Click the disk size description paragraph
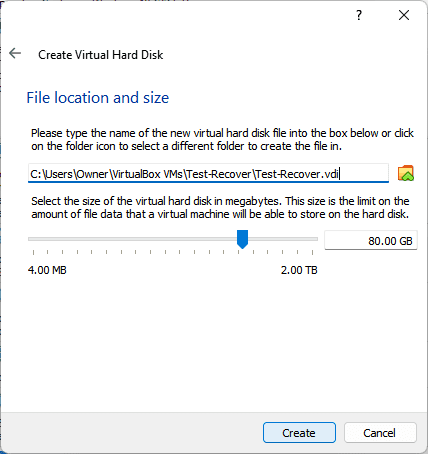The height and width of the screenshot is (454, 428). [x=220, y=207]
